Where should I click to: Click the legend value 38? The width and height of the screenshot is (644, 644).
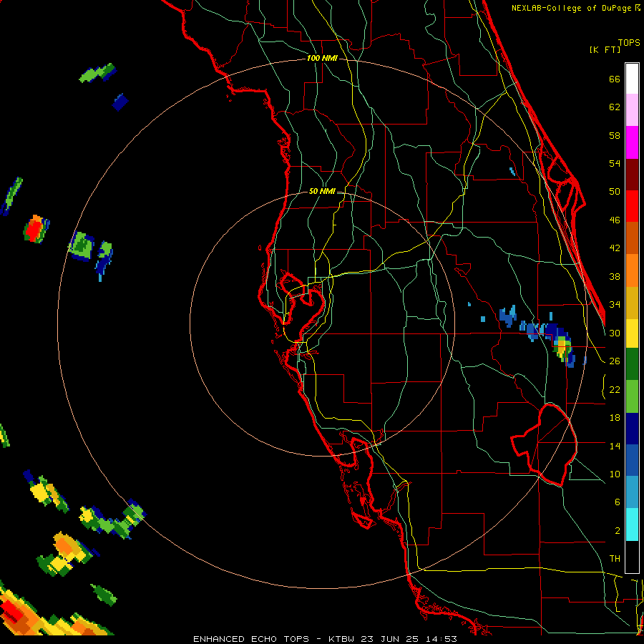coord(615,276)
